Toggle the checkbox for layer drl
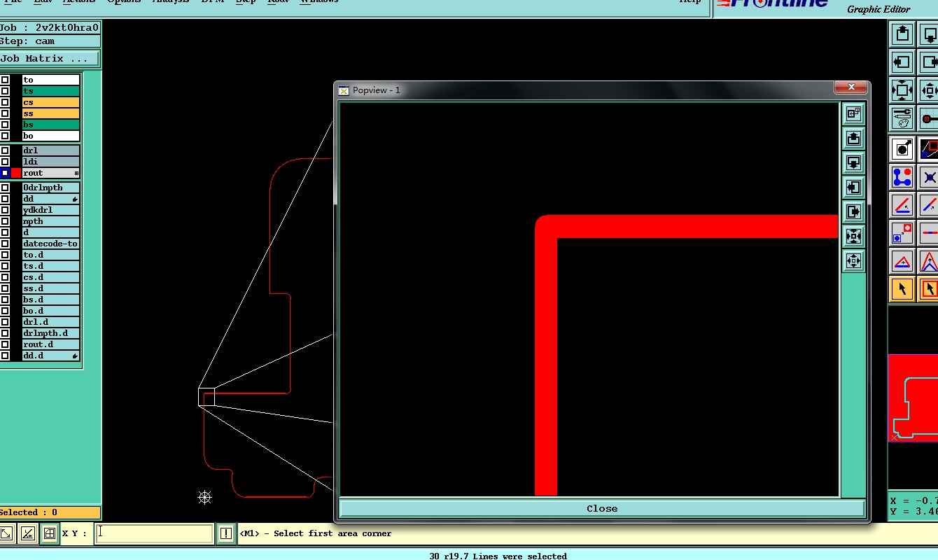 pyautogui.click(x=5, y=150)
